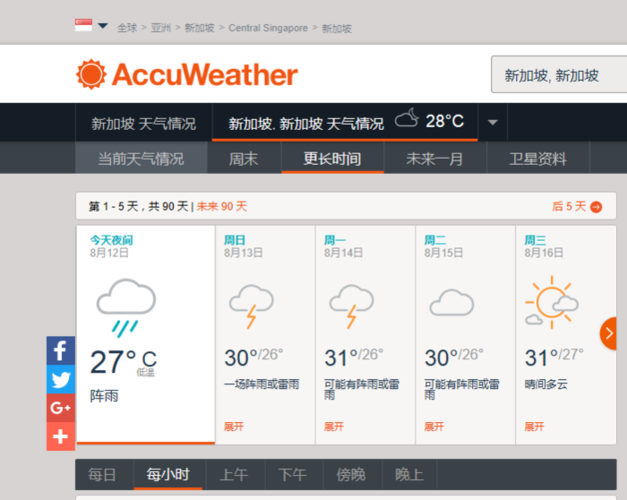Click the 周日 day heading

pyautogui.click(x=235, y=240)
